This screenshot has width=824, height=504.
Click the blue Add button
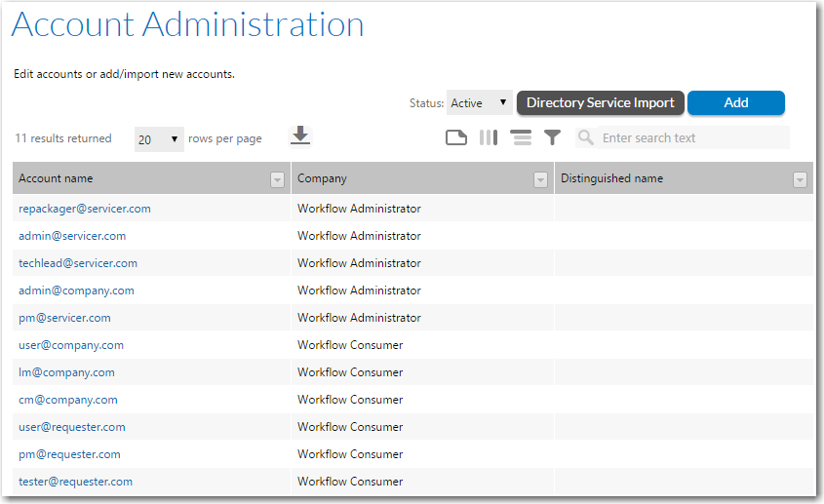[735, 103]
